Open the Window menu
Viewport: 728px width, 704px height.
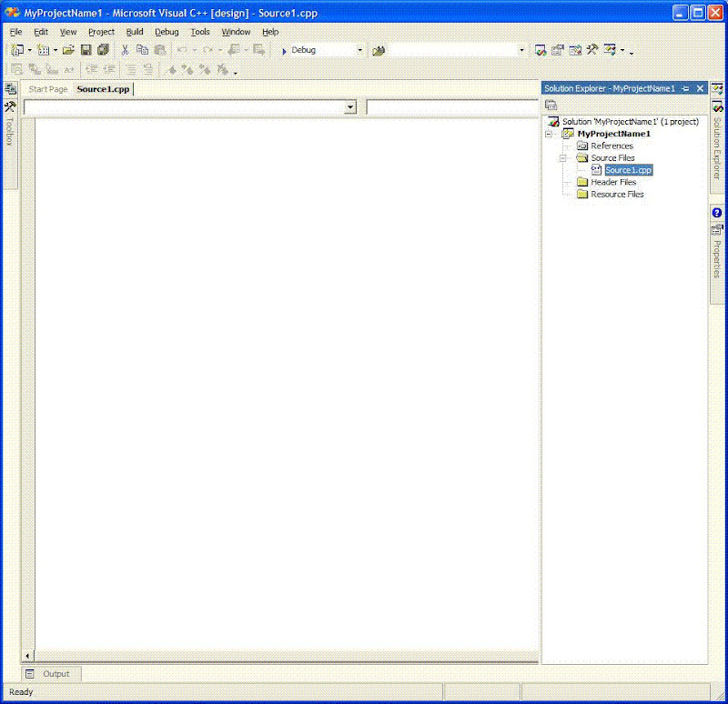pyautogui.click(x=236, y=32)
